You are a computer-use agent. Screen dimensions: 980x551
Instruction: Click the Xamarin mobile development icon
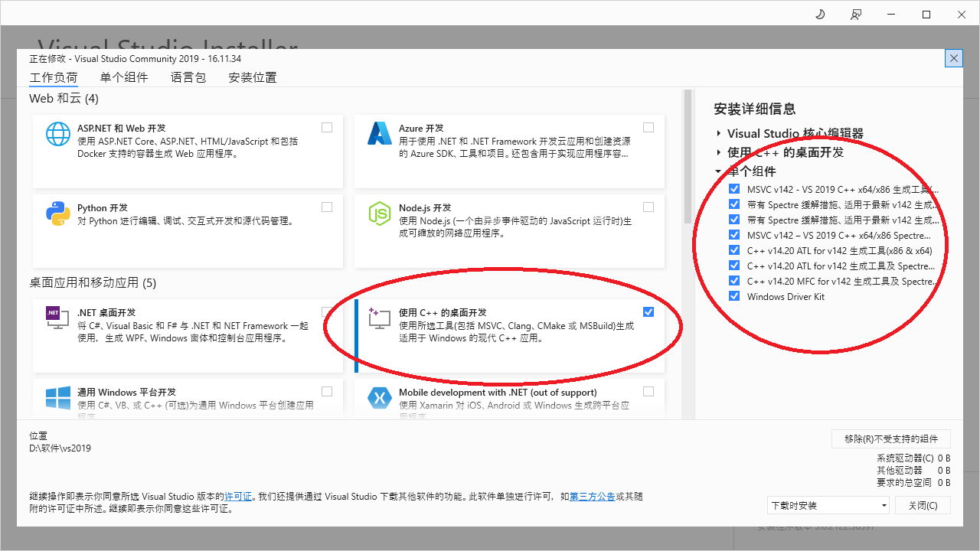pos(380,397)
